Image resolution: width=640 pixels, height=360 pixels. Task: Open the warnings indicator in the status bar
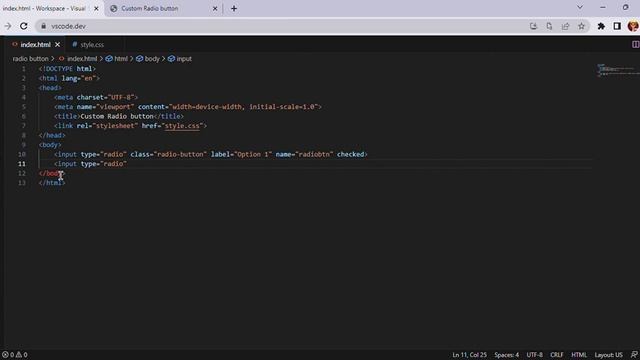pos(22,355)
